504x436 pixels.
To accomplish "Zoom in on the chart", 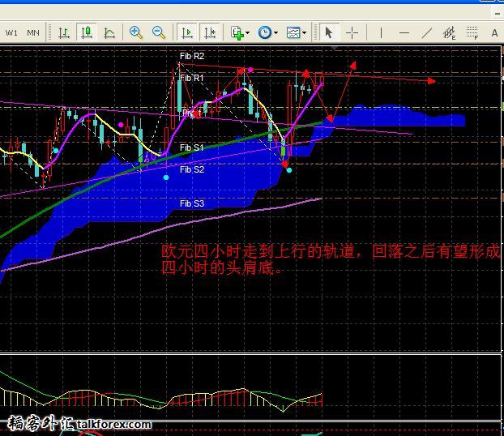I will pyautogui.click(x=136, y=32).
